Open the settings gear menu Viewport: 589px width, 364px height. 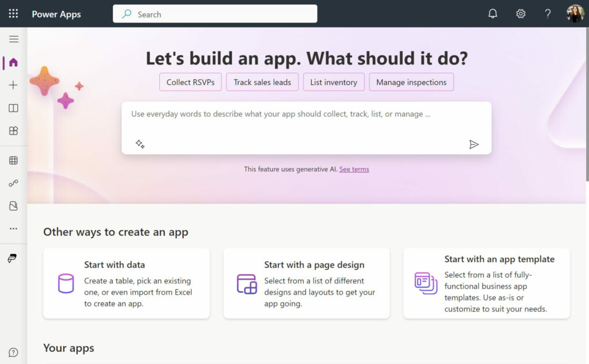click(521, 14)
